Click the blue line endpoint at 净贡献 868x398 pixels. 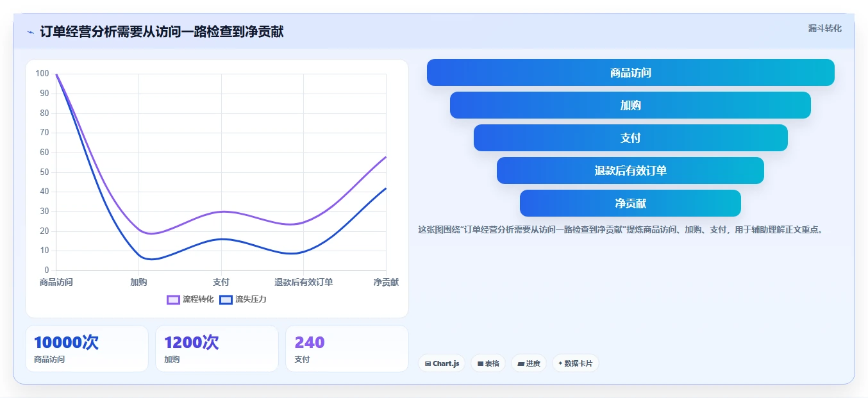386,188
